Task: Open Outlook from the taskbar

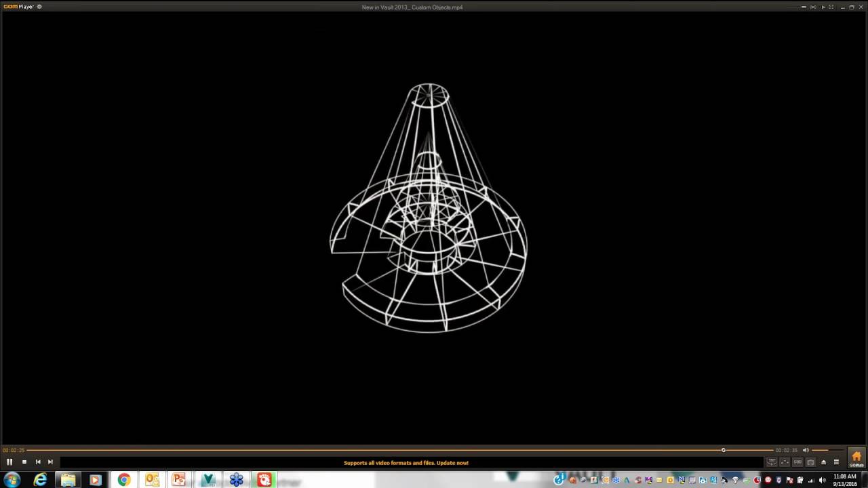Action: pyautogui.click(x=152, y=480)
